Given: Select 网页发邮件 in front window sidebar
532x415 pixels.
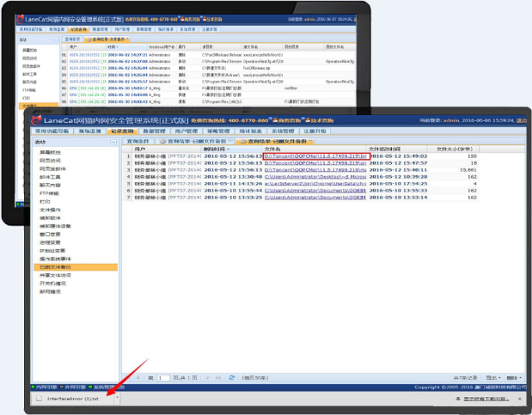Looking at the screenshot, I should pyautogui.click(x=52, y=168).
